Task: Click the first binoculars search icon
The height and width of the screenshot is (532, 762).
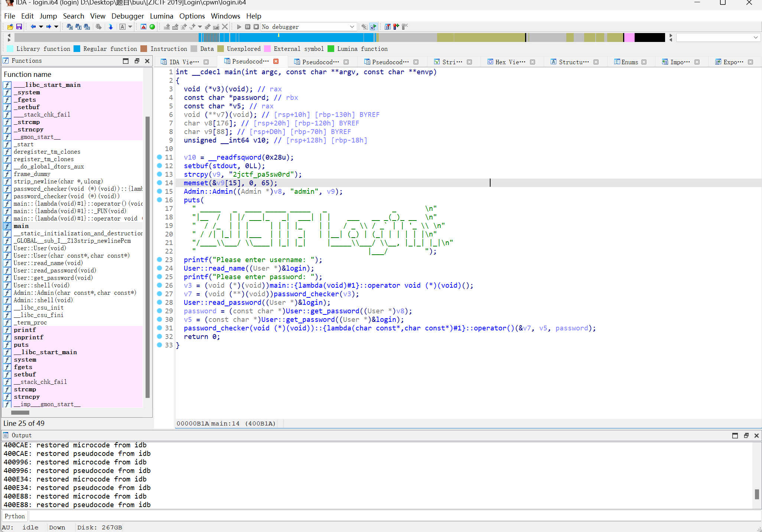Action: [69, 27]
